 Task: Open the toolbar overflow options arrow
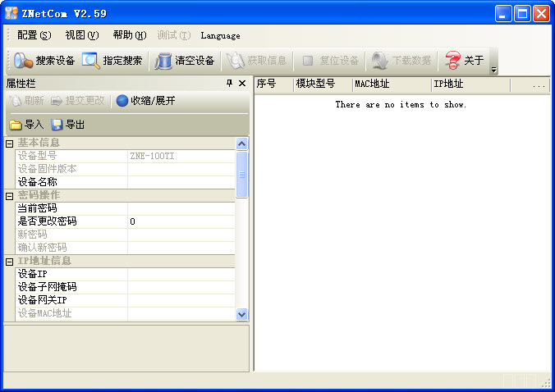[493, 71]
